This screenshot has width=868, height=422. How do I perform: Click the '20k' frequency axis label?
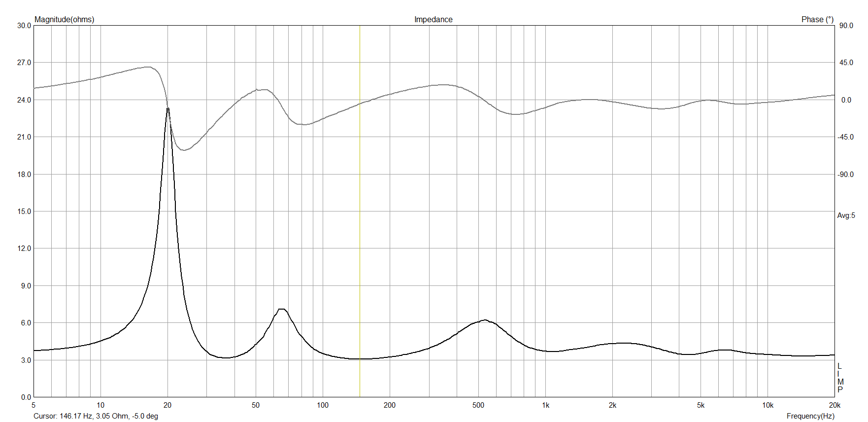(x=835, y=405)
